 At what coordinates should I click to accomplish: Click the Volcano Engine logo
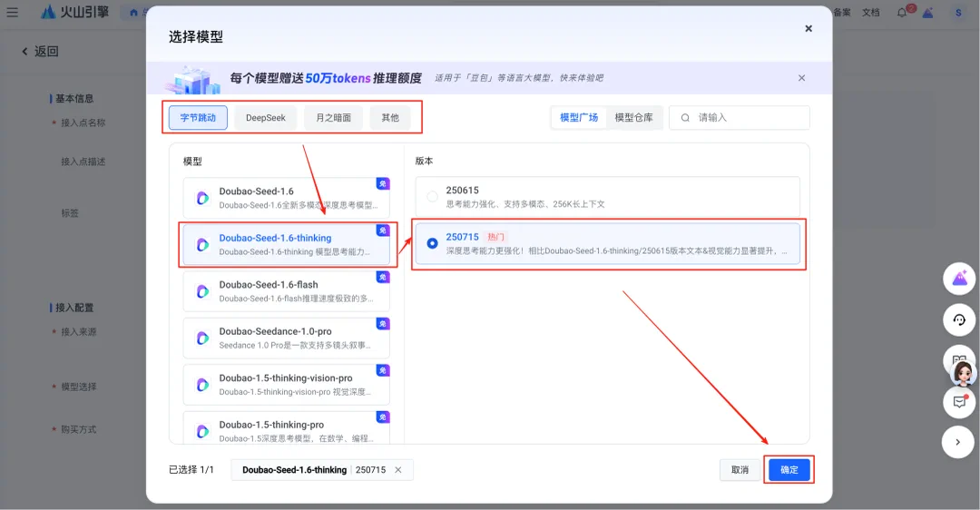click(75, 12)
